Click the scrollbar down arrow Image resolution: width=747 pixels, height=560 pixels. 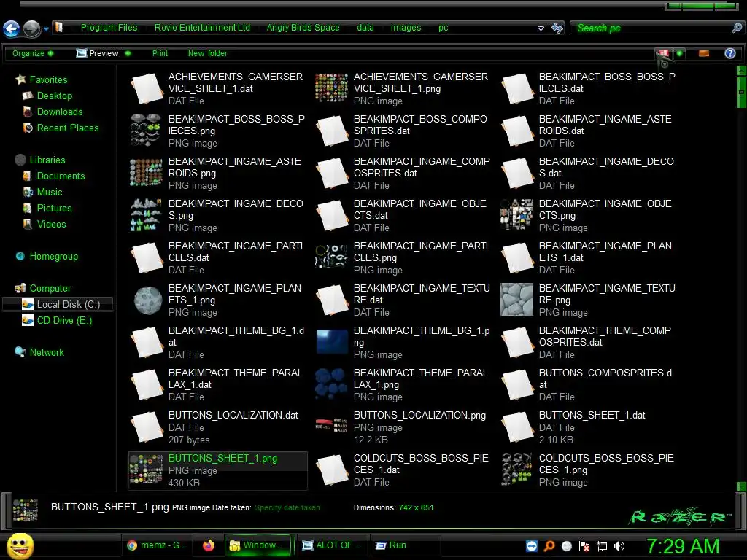tap(741, 486)
